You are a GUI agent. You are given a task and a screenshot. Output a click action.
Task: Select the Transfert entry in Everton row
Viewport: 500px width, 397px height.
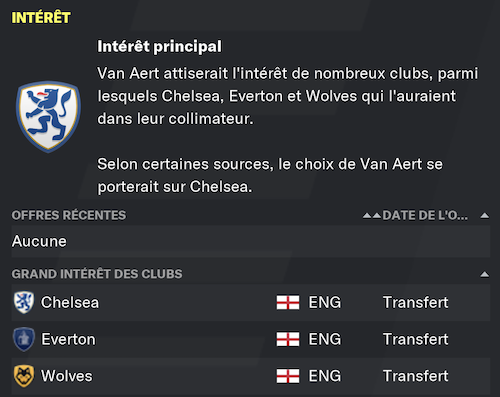pyautogui.click(x=415, y=339)
